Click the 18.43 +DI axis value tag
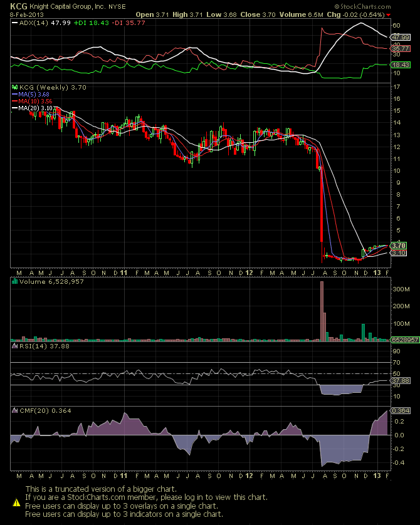The image size is (420, 525). pos(401,65)
